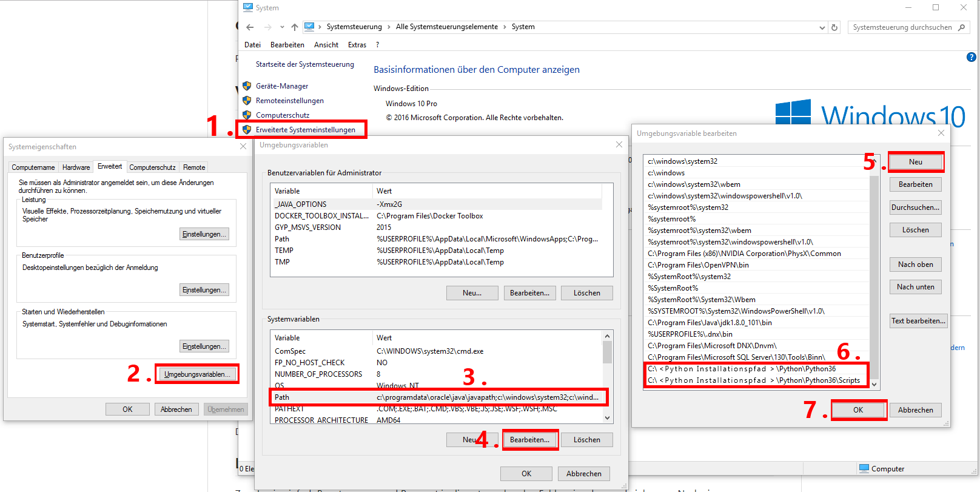Click Neu... under Benutzervariablen
The image size is (980, 492).
[472, 293]
